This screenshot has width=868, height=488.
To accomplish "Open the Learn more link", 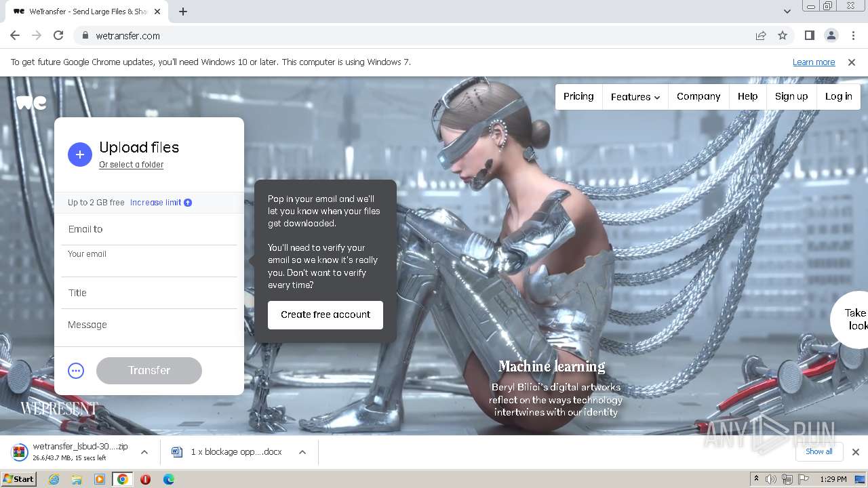I will pos(814,62).
